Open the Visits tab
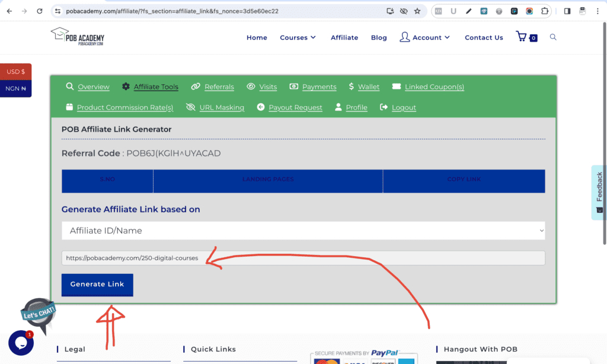 click(x=268, y=87)
